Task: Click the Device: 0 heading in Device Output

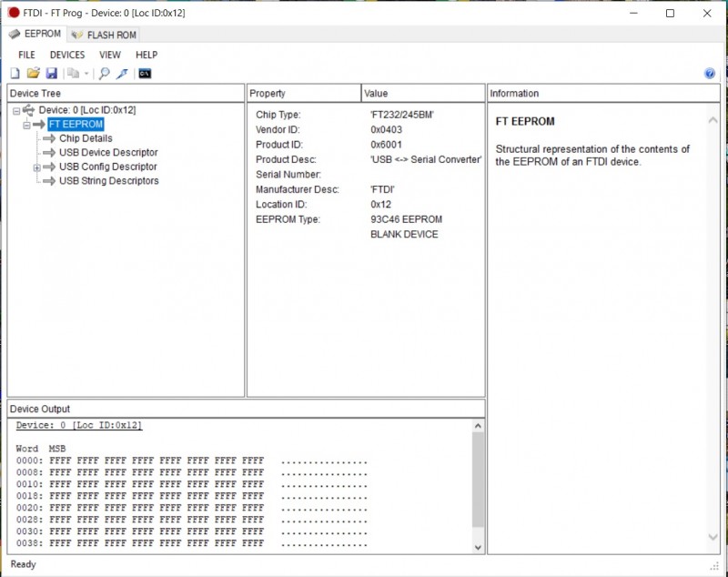Action: tap(79, 425)
